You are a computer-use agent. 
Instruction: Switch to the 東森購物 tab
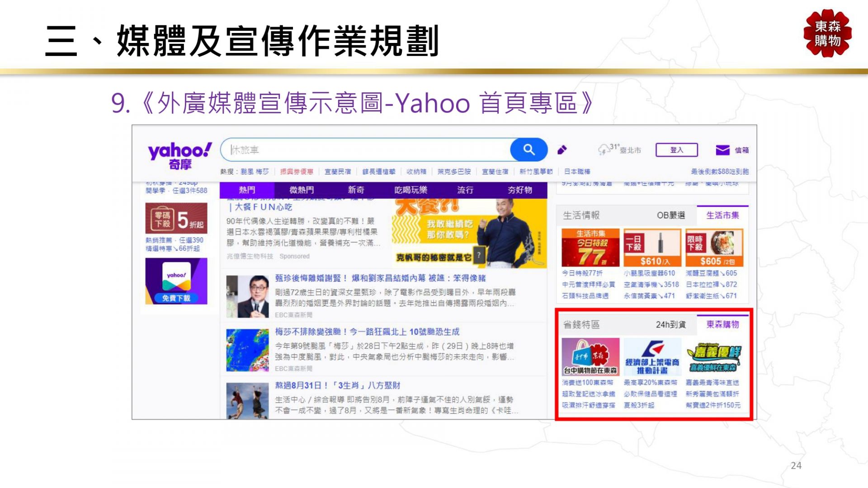click(722, 324)
